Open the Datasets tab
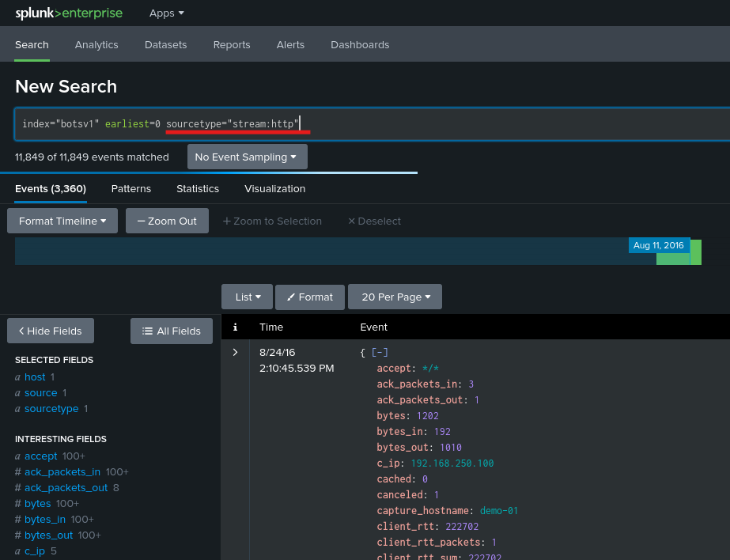Screen dimensions: 730x560 [x=166, y=44]
